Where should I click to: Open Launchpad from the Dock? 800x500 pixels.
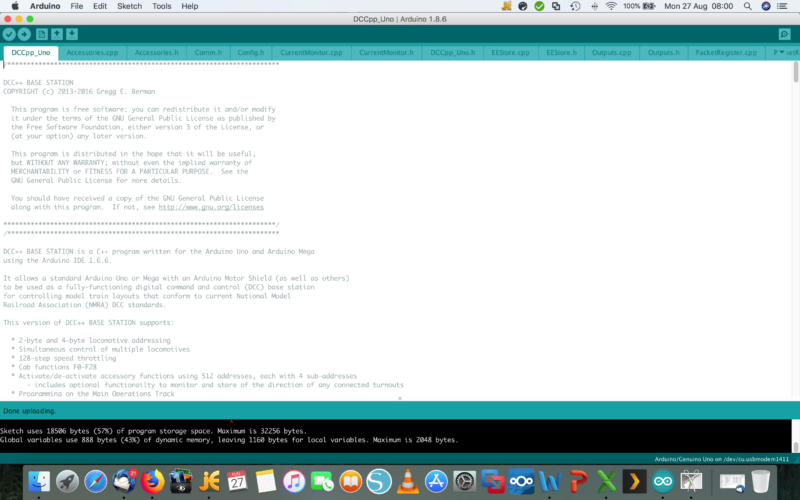(x=67, y=481)
